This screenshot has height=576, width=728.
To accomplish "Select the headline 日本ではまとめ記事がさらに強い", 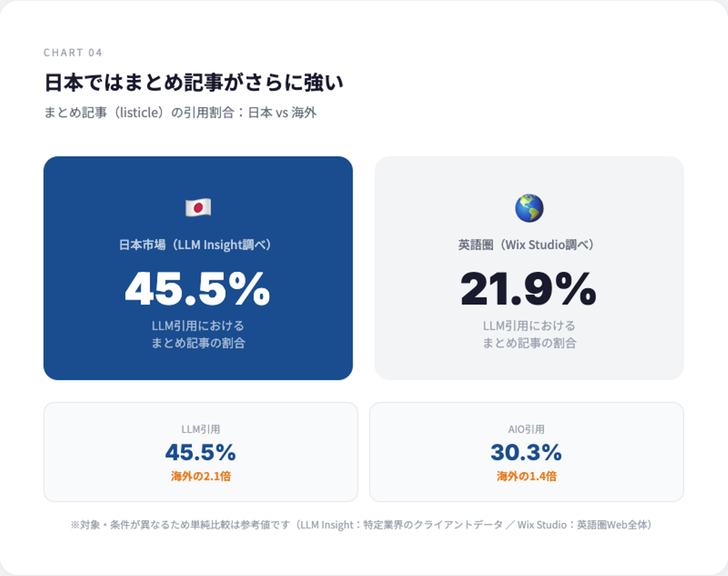I will 194,83.
